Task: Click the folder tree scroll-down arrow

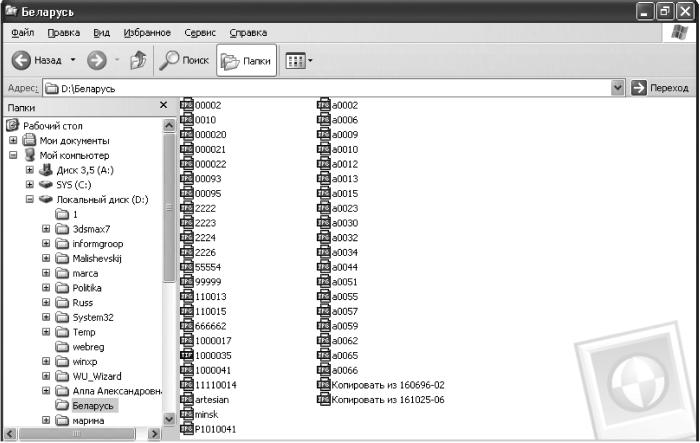Action: pyautogui.click(x=169, y=419)
